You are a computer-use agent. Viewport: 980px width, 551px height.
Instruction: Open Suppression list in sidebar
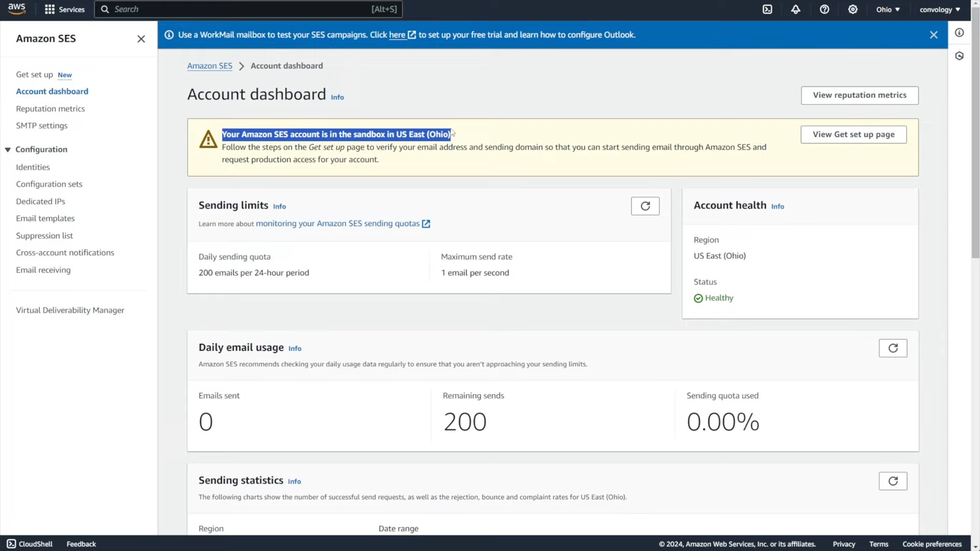click(44, 236)
